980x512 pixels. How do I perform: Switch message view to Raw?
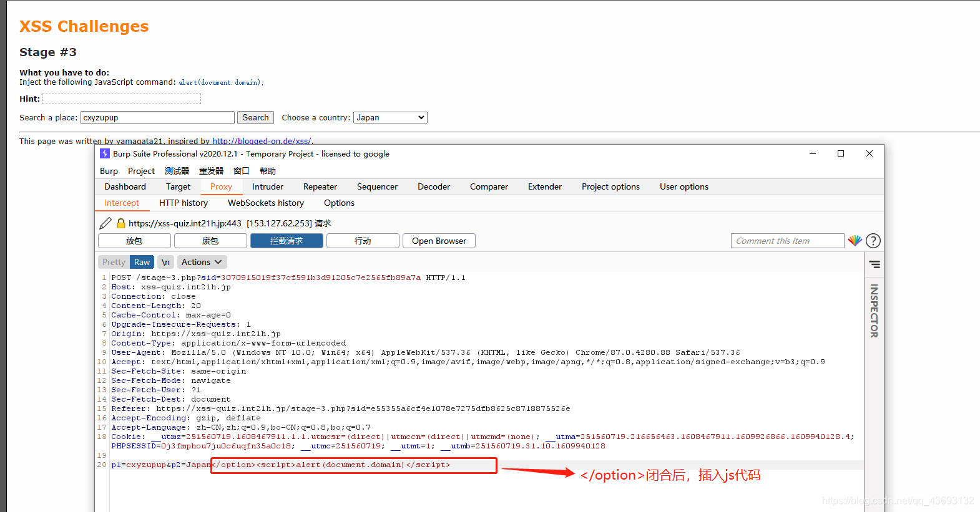pos(142,262)
